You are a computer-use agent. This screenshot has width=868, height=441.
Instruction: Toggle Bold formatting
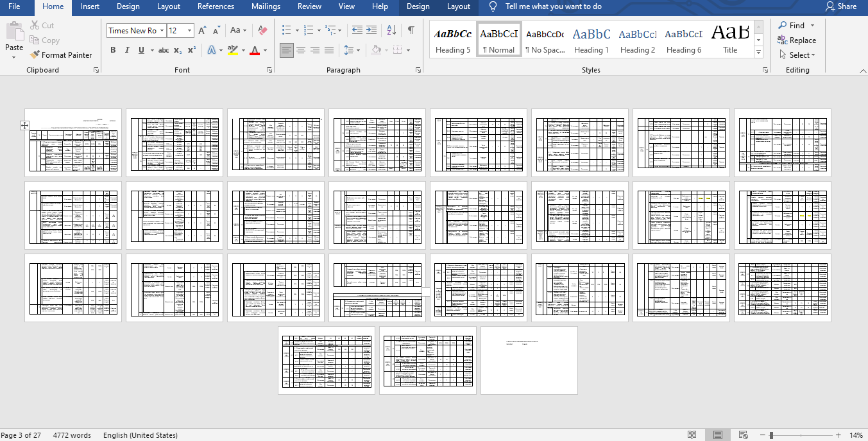pos(113,50)
